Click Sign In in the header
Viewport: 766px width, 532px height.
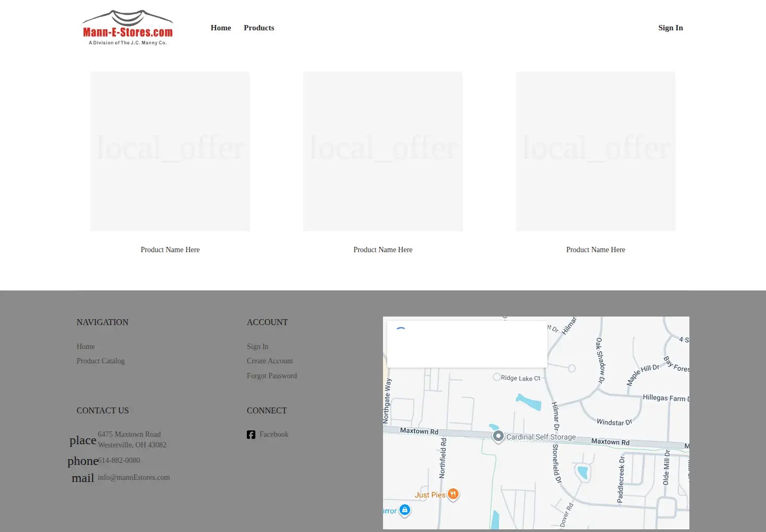670,28
